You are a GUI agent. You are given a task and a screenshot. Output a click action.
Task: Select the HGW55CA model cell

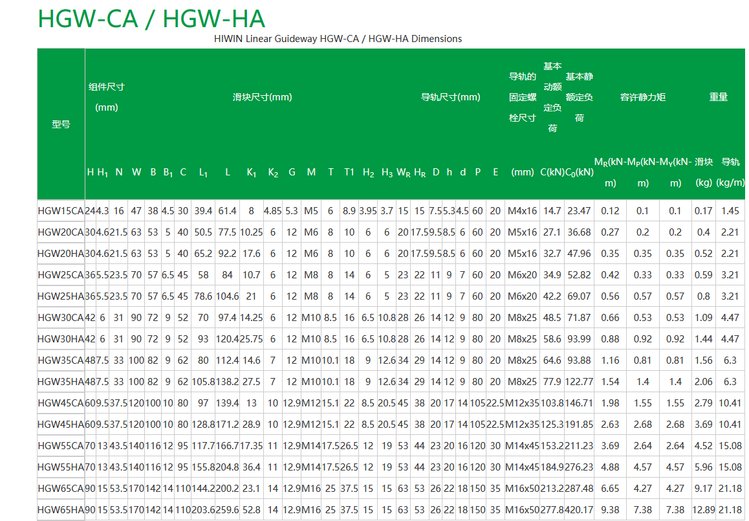60,446
